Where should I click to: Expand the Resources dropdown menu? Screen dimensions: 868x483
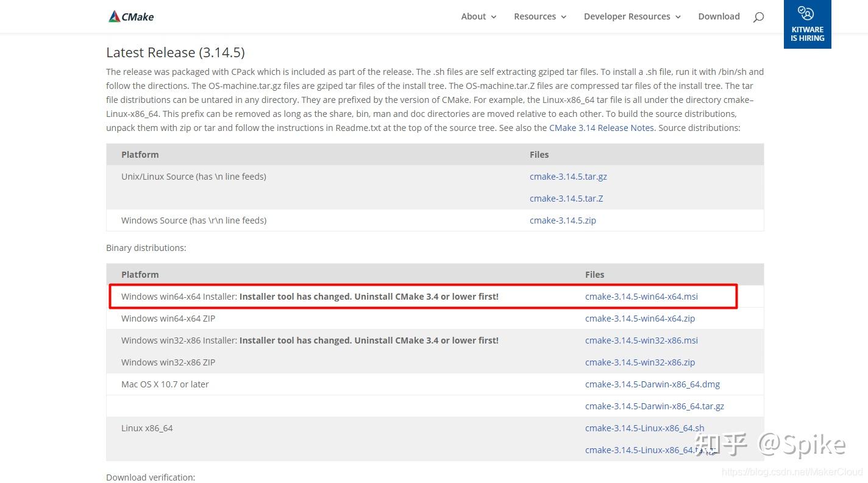(x=540, y=16)
